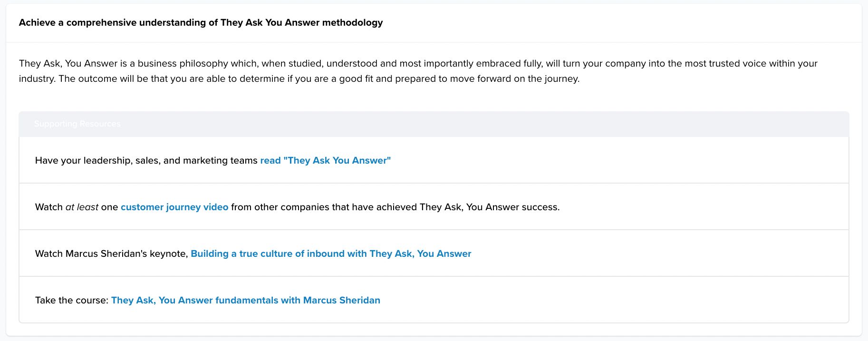Click "when studied, understood and most importantly" text
Image resolution: width=868 pixels, height=341 pixels.
pos(367,64)
